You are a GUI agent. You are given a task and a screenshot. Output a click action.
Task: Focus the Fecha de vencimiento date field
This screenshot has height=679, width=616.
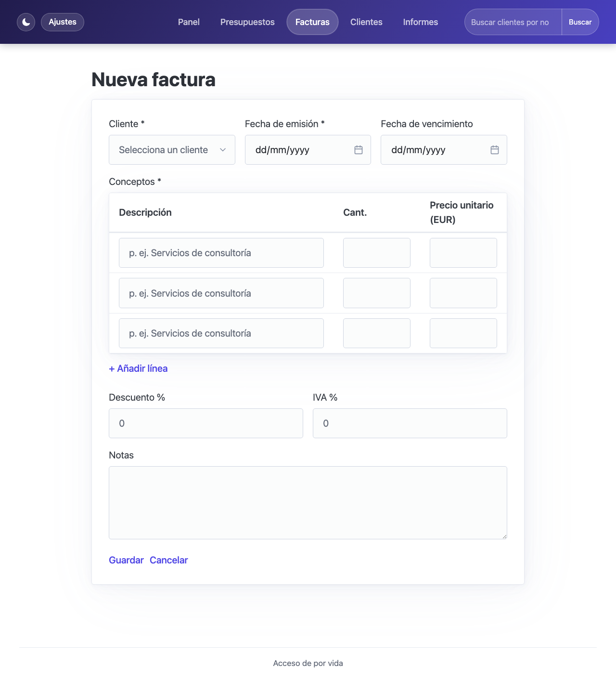coord(444,150)
